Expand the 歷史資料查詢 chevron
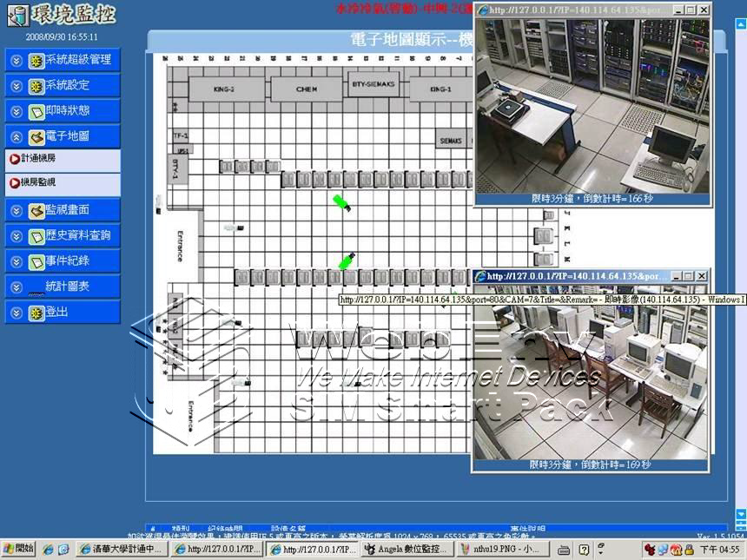 (17, 236)
